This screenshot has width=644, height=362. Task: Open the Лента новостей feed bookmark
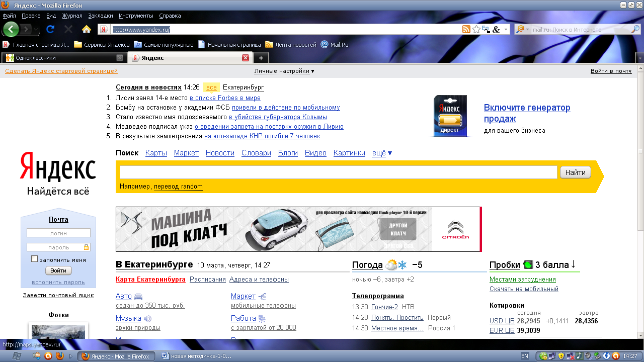click(x=291, y=45)
